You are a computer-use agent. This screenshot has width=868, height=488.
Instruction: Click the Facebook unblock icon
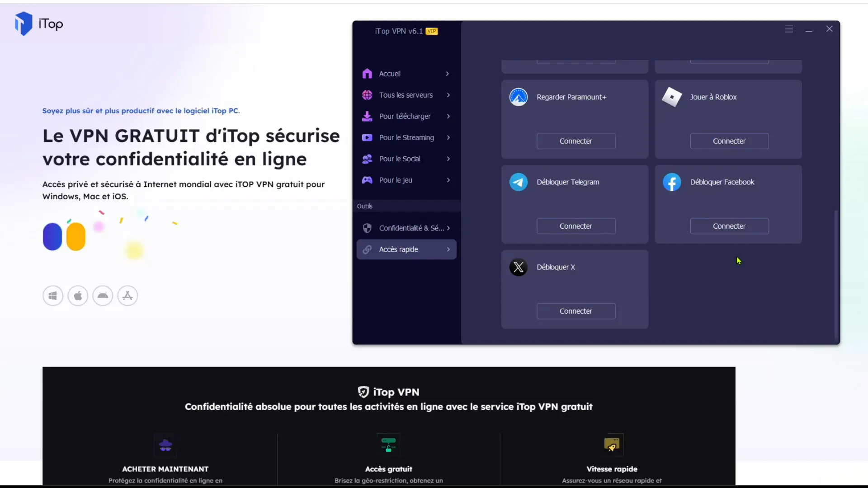pyautogui.click(x=672, y=181)
